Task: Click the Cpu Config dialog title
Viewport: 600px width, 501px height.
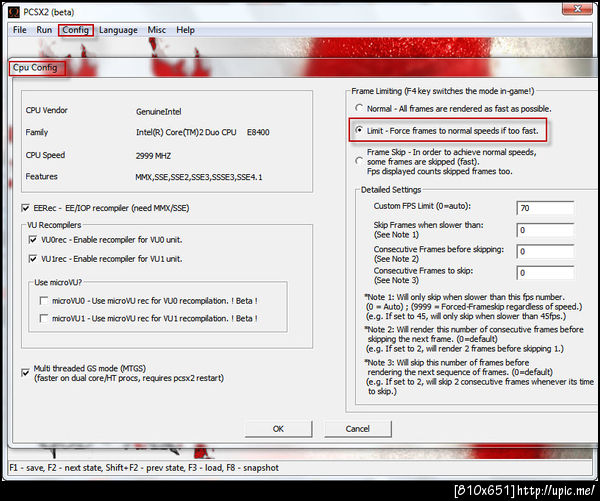Action: (35, 68)
